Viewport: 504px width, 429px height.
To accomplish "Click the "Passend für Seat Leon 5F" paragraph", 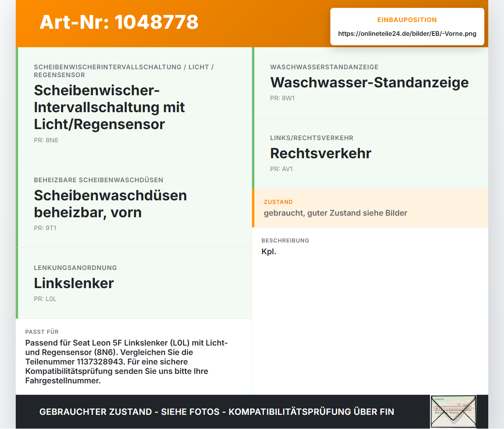I will 126,362.
